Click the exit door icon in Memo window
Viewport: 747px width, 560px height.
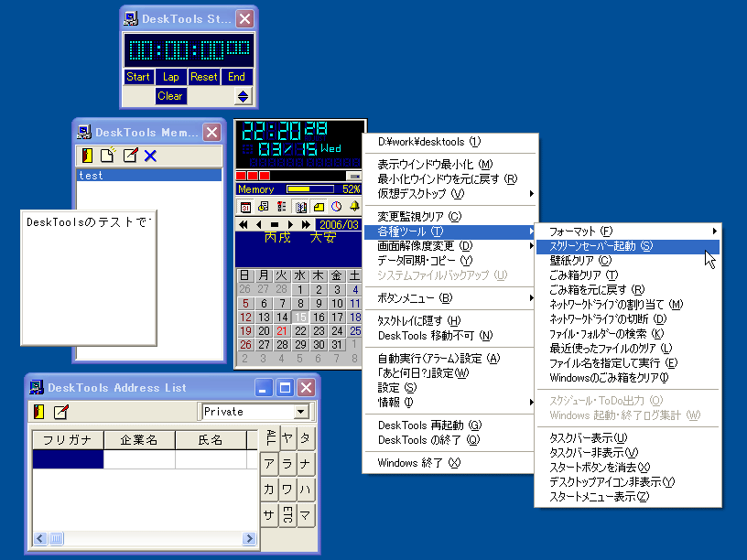[x=87, y=156]
